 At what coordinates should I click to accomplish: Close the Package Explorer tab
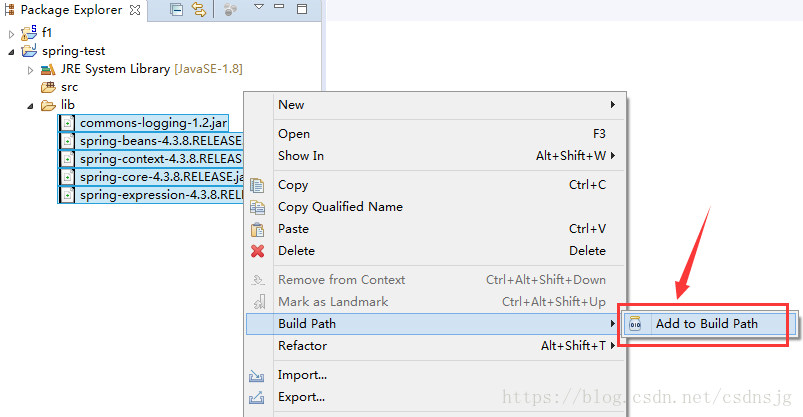[135, 10]
